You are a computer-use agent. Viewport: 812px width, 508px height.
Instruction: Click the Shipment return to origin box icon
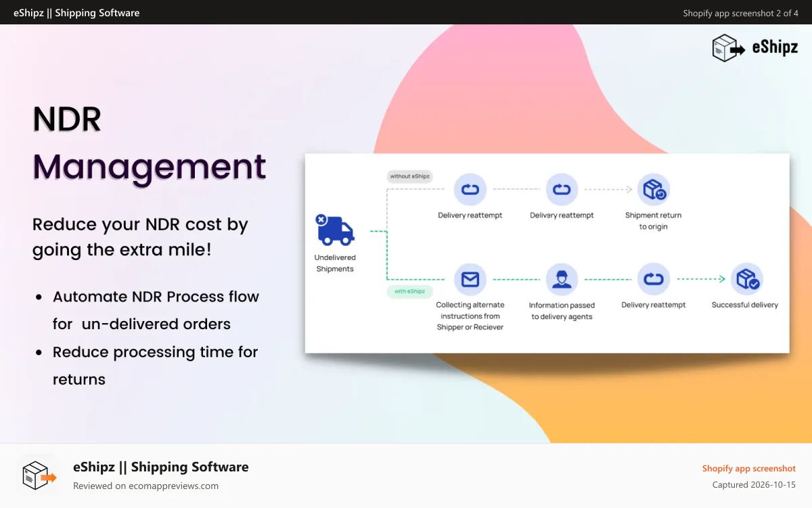tap(654, 190)
